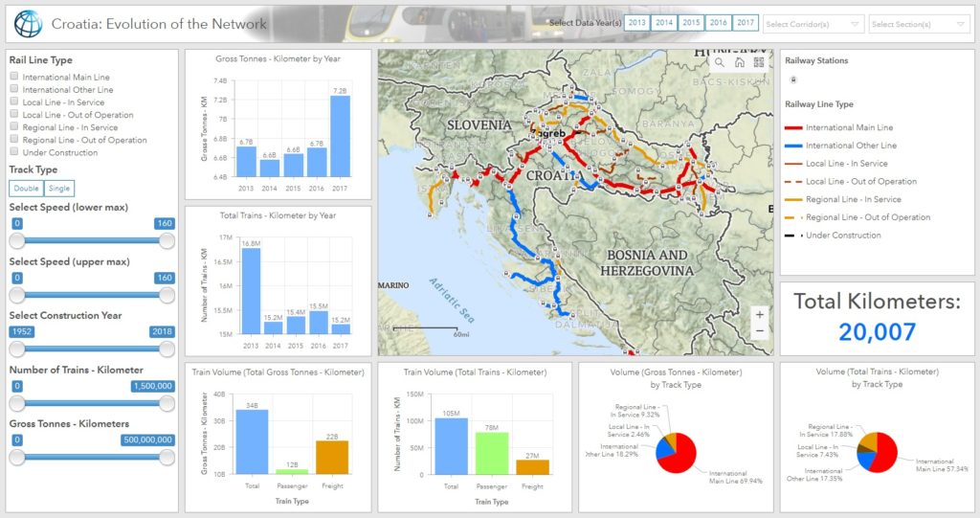Image resolution: width=980 pixels, height=518 pixels.
Task: Click the map home extent icon
Action: tap(740, 62)
